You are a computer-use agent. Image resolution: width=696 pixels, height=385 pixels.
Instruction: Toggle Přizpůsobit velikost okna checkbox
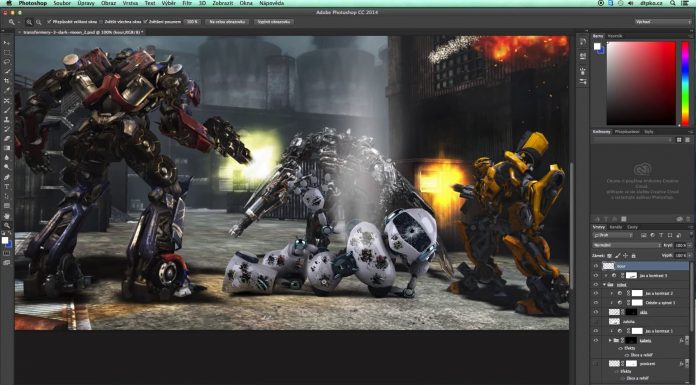pyautogui.click(x=48, y=22)
